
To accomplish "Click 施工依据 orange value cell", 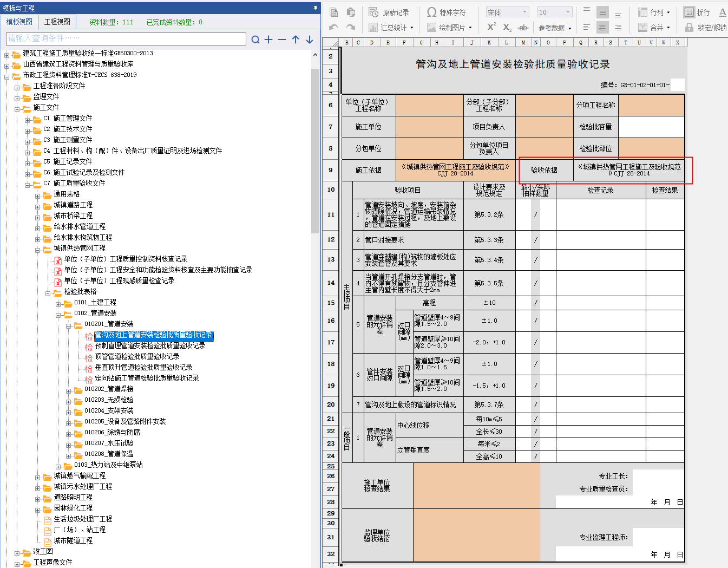I will point(455,170).
